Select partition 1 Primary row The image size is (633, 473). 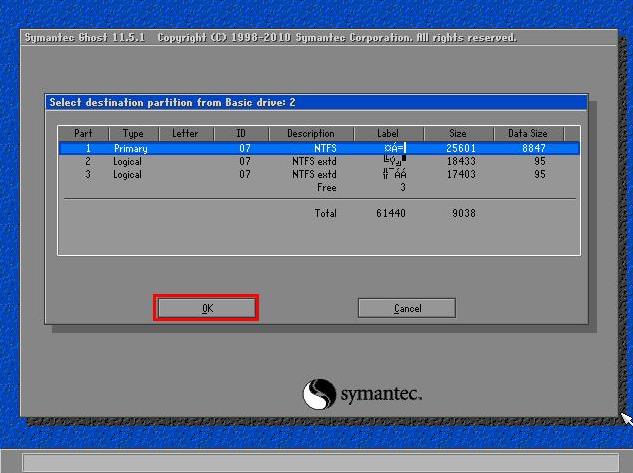coord(319,149)
